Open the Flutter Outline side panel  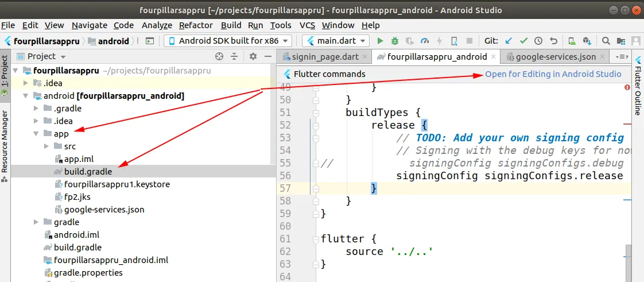(638, 86)
